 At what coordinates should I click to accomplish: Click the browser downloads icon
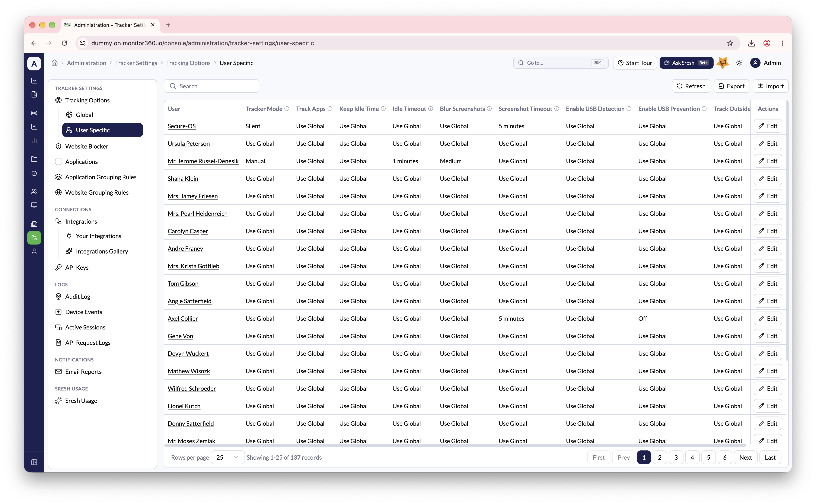pos(751,43)
